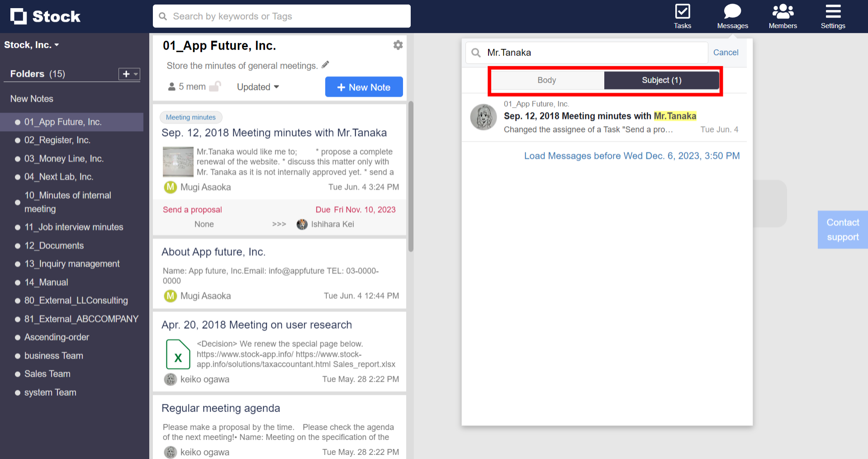This screenshot has height=459, width=868.
Task: Click Ishihara Kei's assignee avatar
Action: pos(302,224)
